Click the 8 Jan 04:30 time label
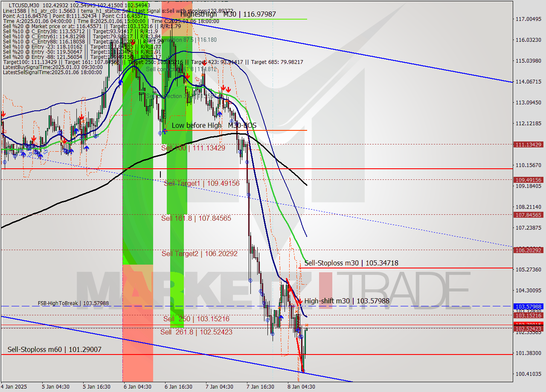The width and height of the screenshot is (546, 392). 302,387
